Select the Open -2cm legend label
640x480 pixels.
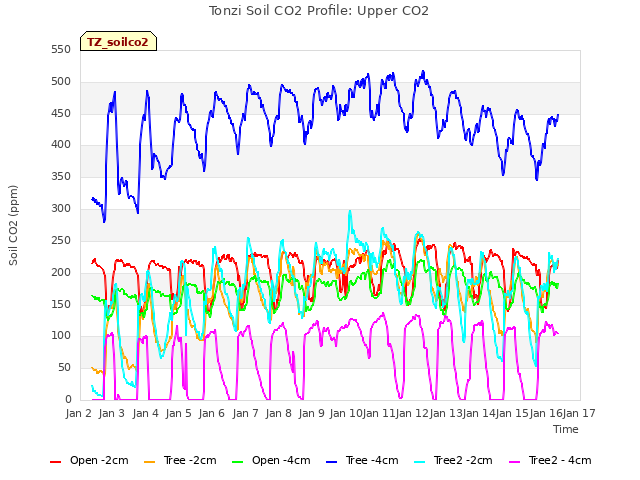99,460
